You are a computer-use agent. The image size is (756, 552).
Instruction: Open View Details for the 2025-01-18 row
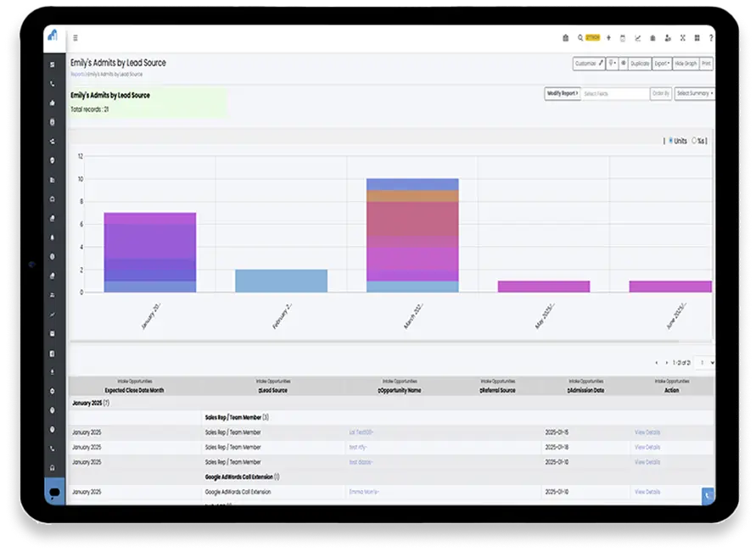pyautogui.click(x=647, y=447)
